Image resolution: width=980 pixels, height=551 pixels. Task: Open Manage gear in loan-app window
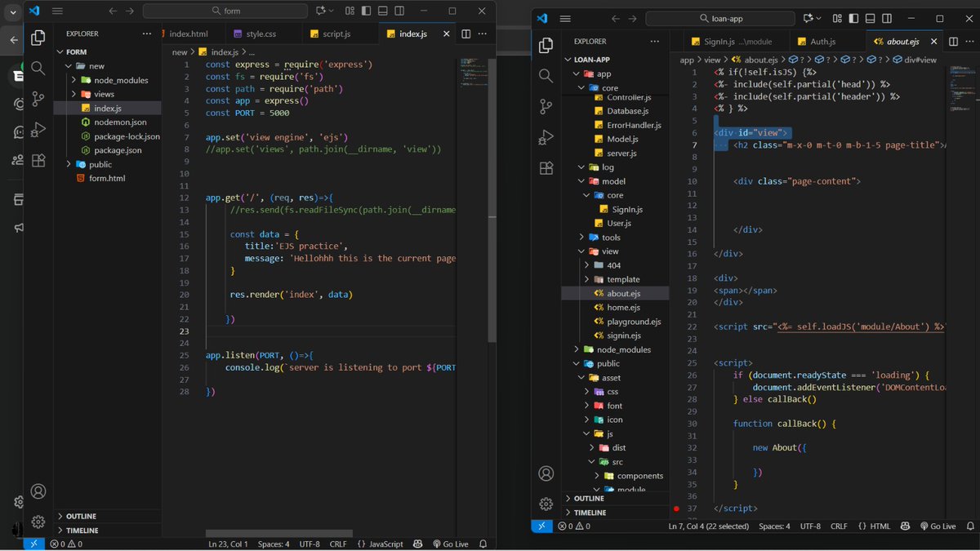pos(546,504)
